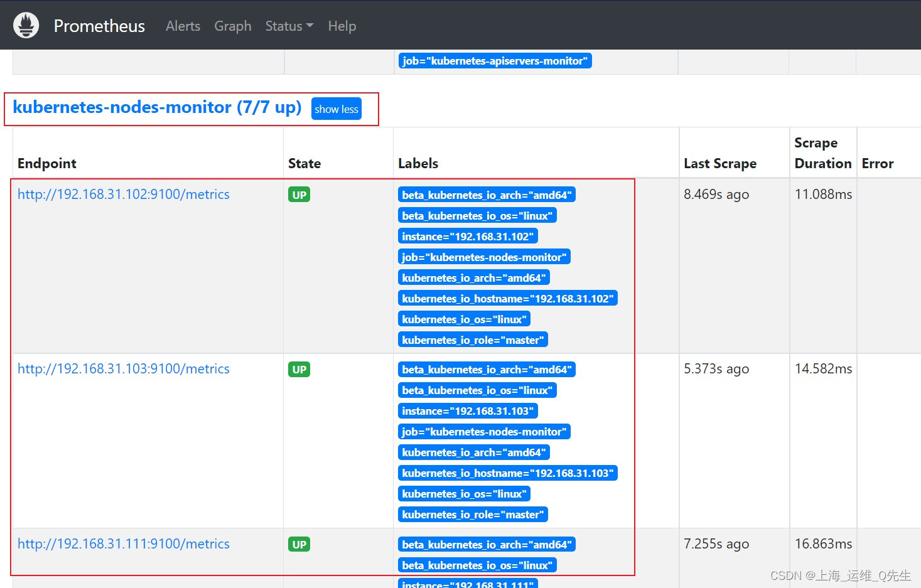The image size is (921, 588).
Task: Click scrape duration 16.863ms
Action: (823, 544)
